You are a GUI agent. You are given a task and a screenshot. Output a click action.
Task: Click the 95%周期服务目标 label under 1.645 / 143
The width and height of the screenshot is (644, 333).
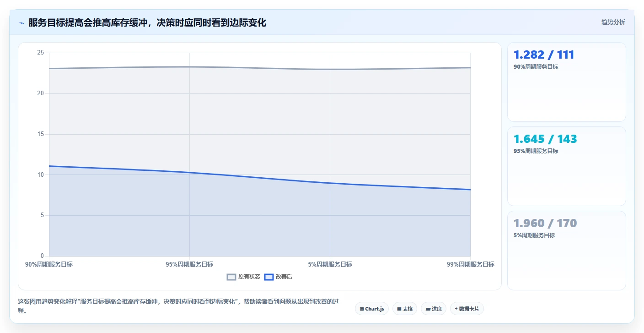(536, 151)
